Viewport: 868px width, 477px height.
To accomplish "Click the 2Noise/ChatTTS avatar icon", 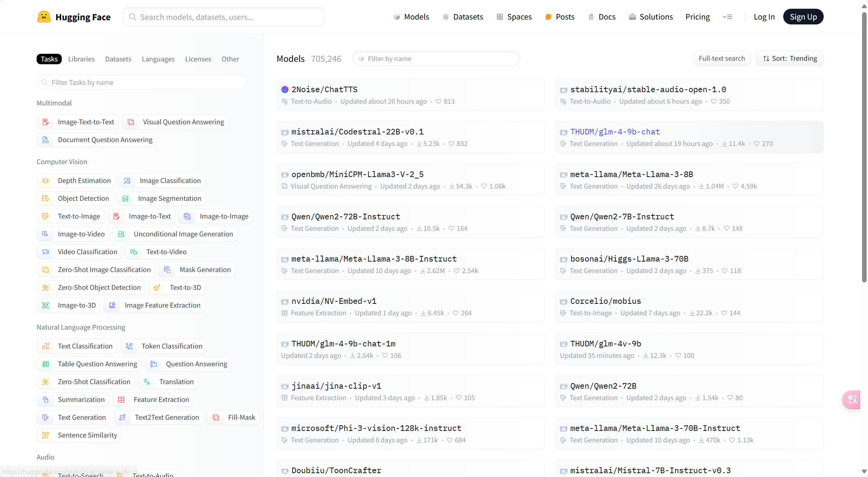I will pyautogui.click(x=285, y=89).
